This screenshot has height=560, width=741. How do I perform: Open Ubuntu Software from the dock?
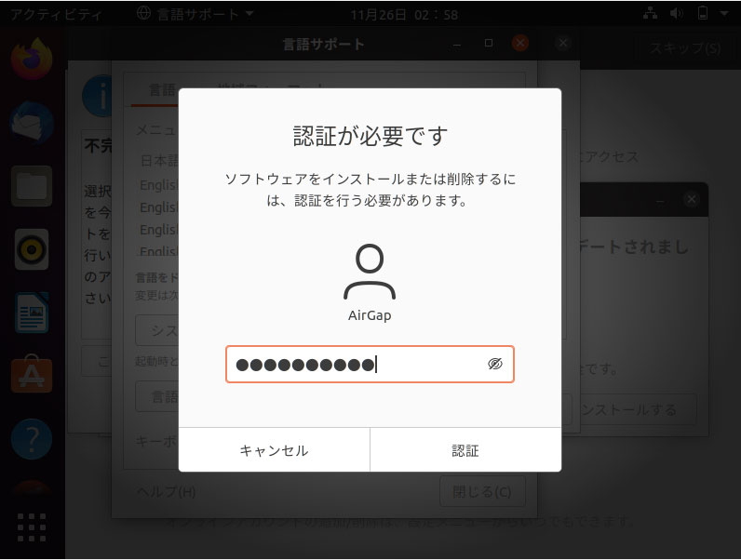[x=32, y=374]
